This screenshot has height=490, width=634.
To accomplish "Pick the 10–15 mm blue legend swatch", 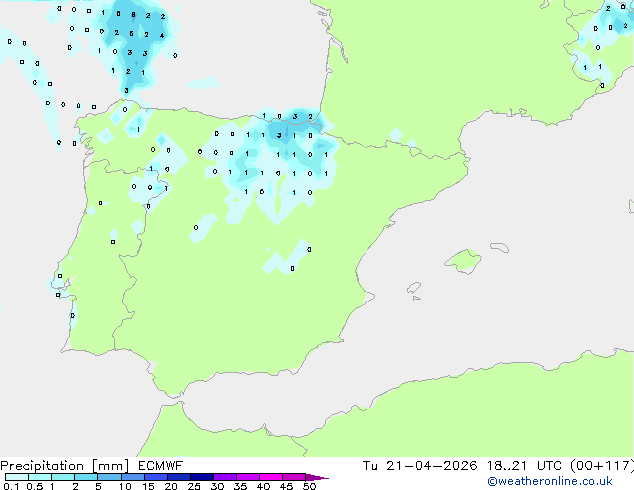I will point(133,477).
